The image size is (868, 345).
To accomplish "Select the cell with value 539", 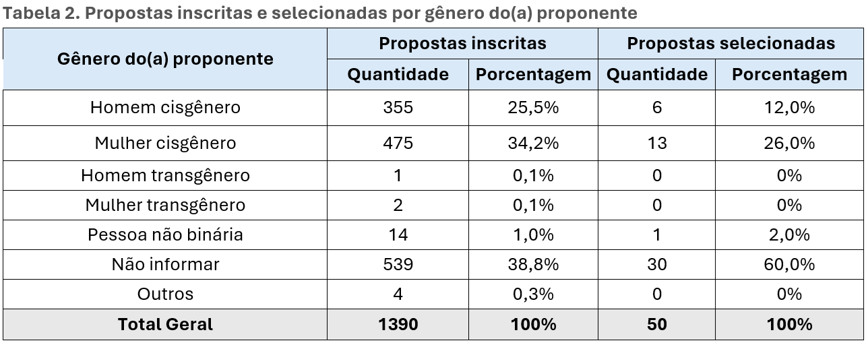I will (398, 265).
